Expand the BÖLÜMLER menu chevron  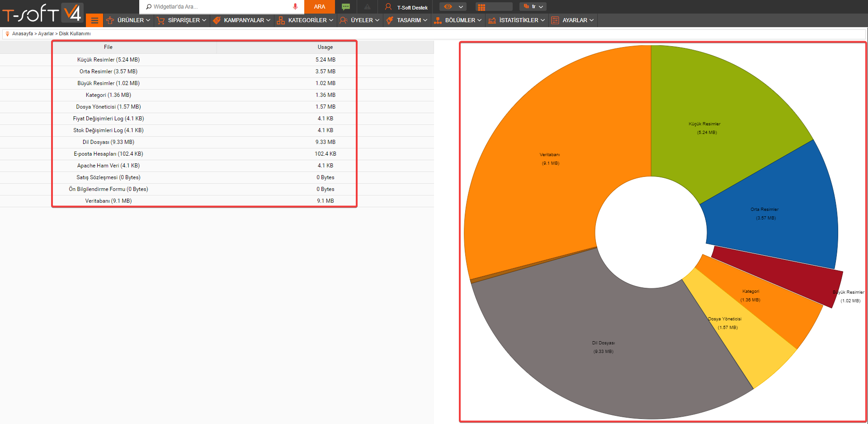coord(480,20)
